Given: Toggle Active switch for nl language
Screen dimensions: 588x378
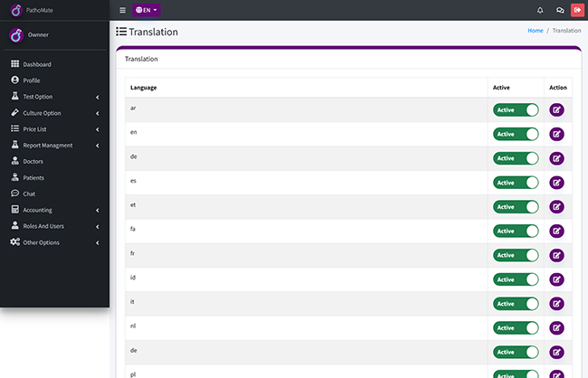Looking at the screenshot, I should (x=516, y=328).
